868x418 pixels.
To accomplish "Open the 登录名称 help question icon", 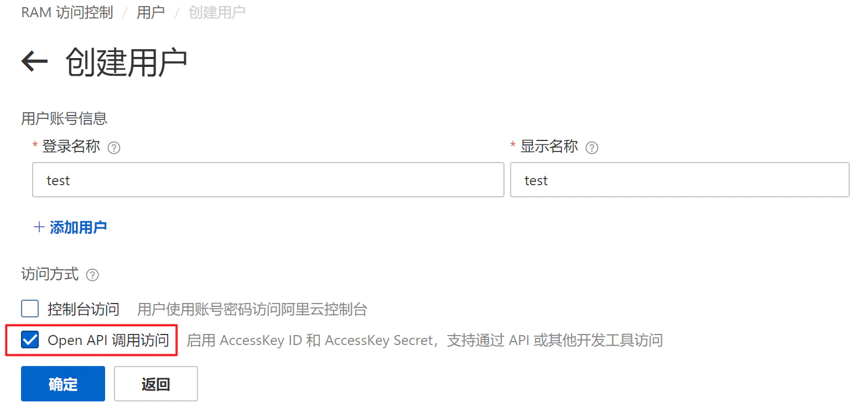I will point(114,148).
